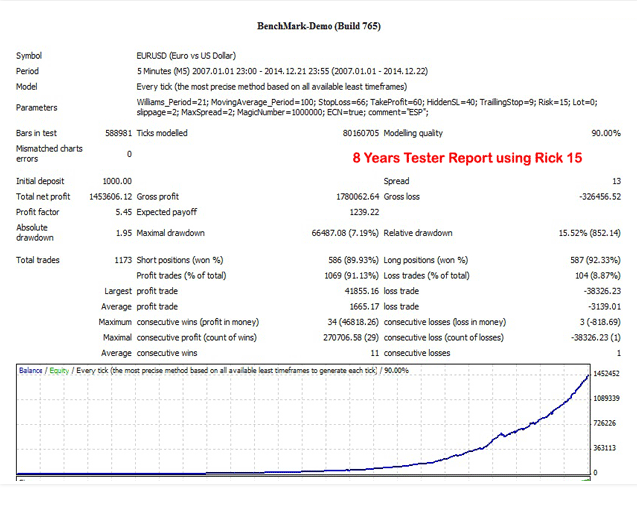Click Average profit trade value 1665.17
The height and width of the screenshot is (505, 637).
364,307
